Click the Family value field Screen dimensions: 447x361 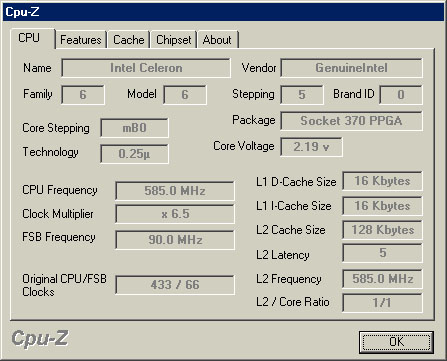pyautogui.click(x=83, y=95)
